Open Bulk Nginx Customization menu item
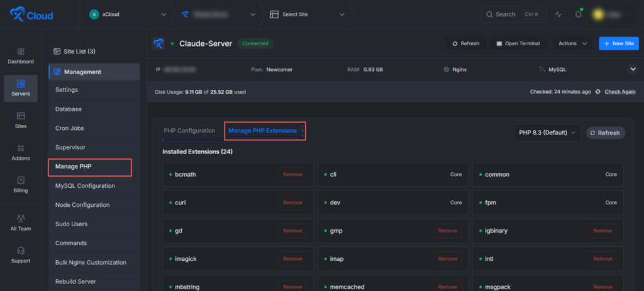The height and width of the screenshot is (291, 644). [94, 262]
